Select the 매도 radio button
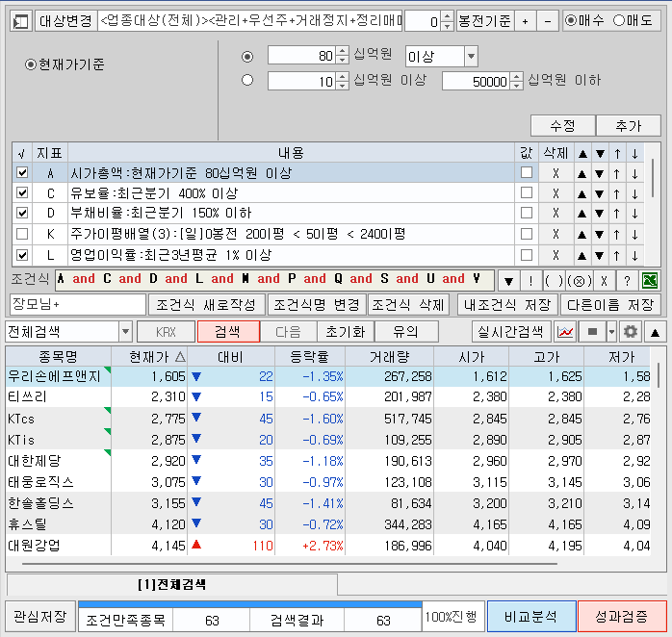 coord(619,20)
